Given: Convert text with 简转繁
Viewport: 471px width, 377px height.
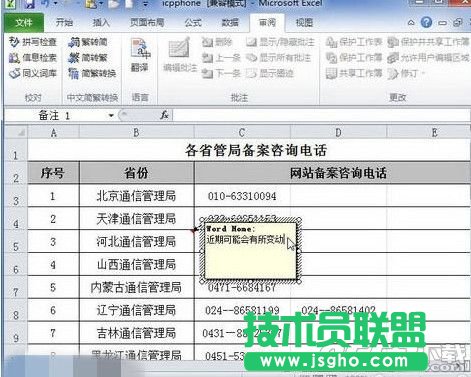Looking at the screenshot, I should point(88,58).
